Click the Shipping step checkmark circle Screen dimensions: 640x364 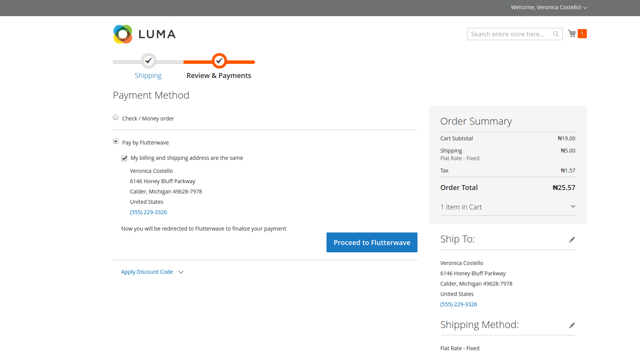pos(149,61)
